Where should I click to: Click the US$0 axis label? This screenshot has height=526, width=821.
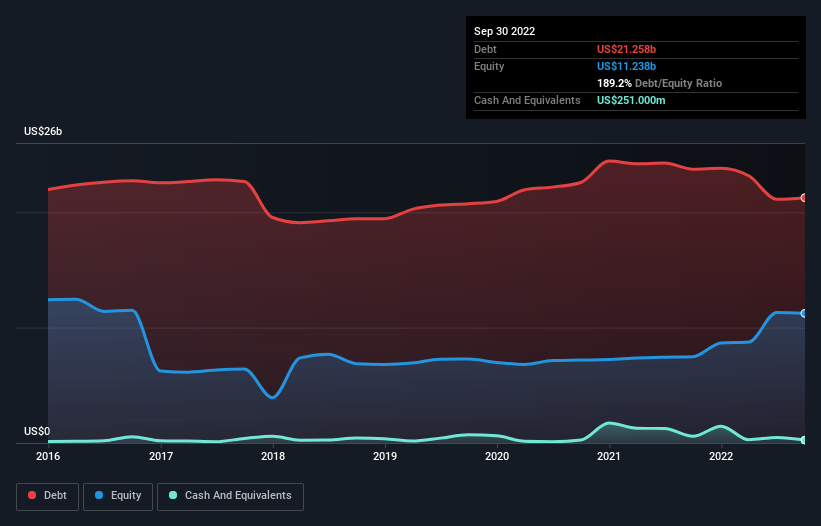37,431
